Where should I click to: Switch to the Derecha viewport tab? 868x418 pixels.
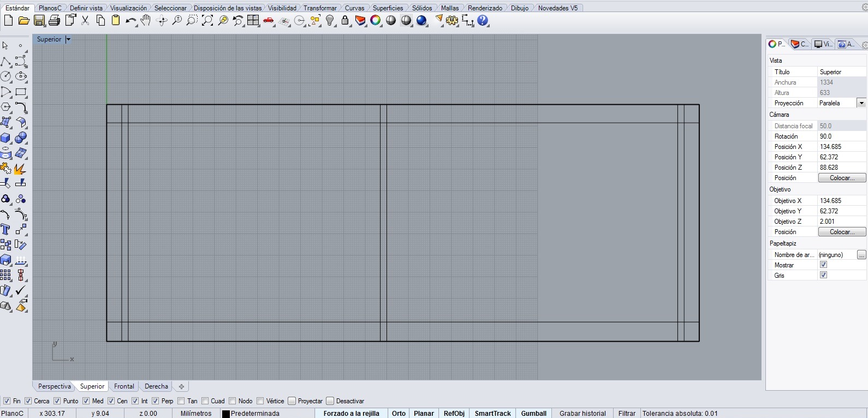(x=157, y=386)
